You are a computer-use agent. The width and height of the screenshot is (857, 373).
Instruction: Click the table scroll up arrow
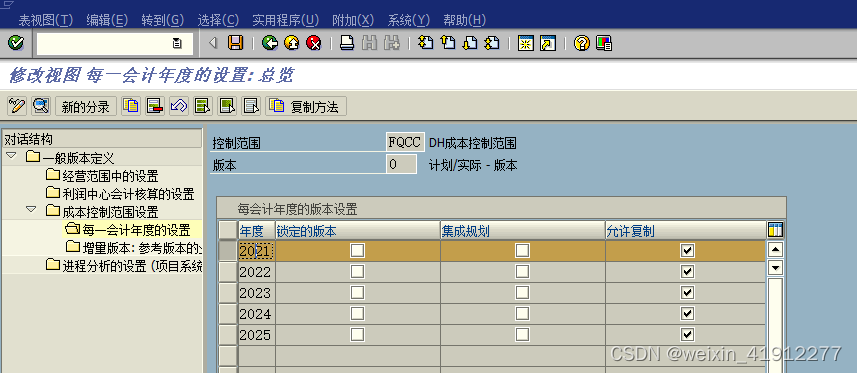[775, 250]
